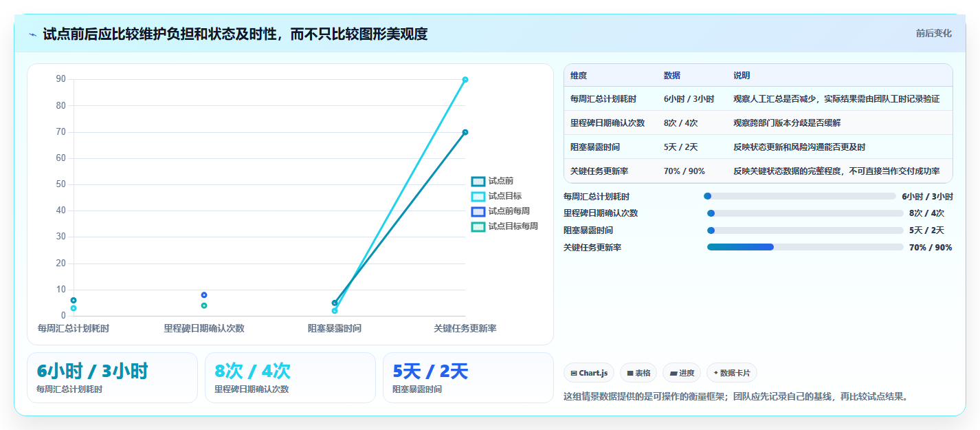This screenshot has height=430, width=980.
Task: Toggle the 试点目标 legend series
Action: click(x=496, y=196)
